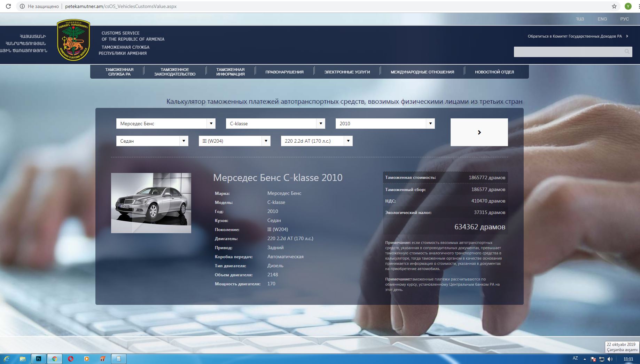This screenshot has width=640, height=364.
Task: Click the taskbar clock 11:11
Action: pos(628,359)
